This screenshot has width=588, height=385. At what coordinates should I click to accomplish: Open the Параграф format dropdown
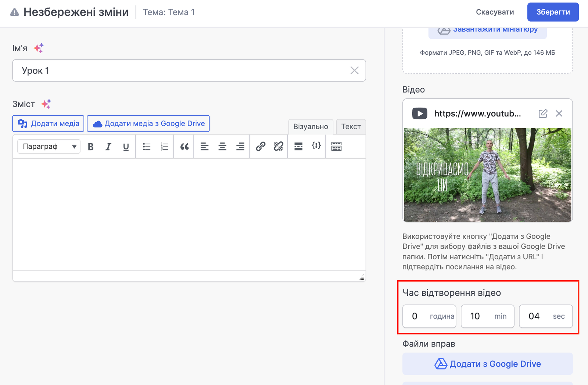click(49, 147)
